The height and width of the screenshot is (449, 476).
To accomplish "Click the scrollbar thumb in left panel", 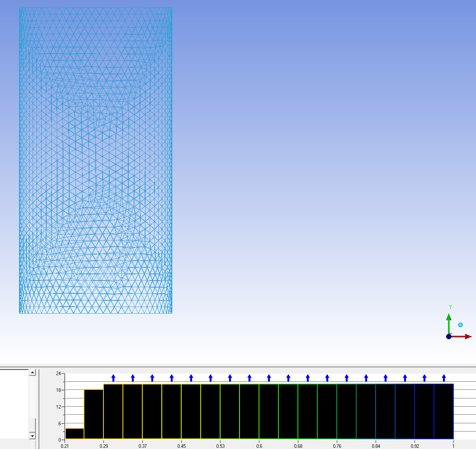I will coord(32,425).
